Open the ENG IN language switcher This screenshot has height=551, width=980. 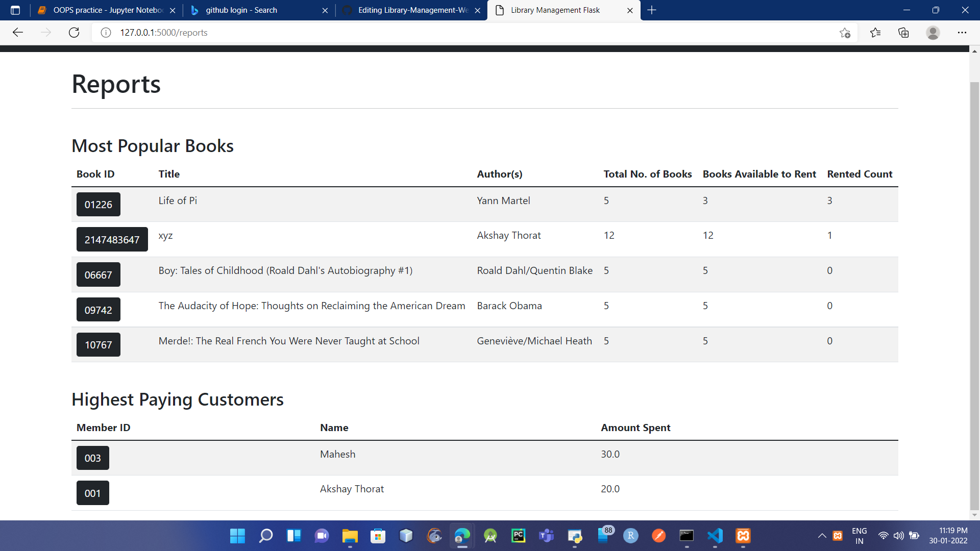[x=860, y=535]
